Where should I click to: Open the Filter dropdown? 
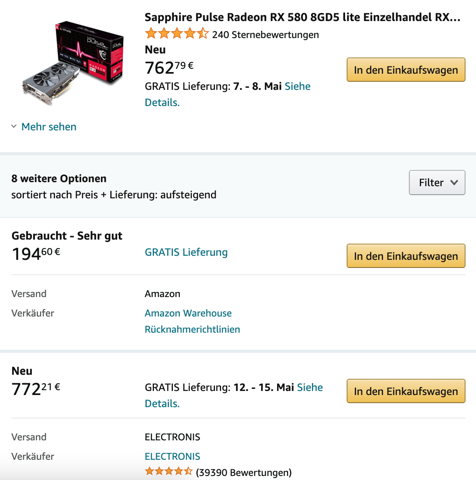tap(437, 182)
